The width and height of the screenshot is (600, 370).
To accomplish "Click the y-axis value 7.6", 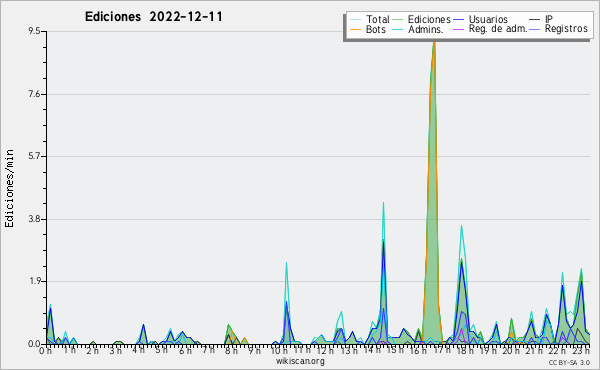I will (x=34, y=94).
